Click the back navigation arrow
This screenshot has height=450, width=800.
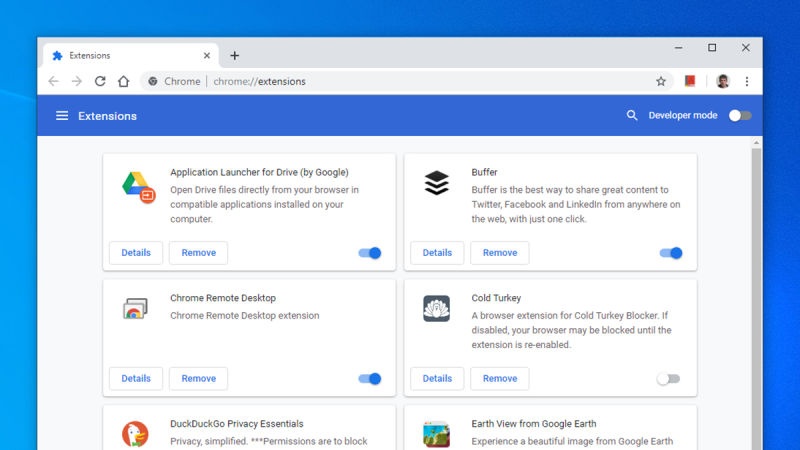[54, 81]
